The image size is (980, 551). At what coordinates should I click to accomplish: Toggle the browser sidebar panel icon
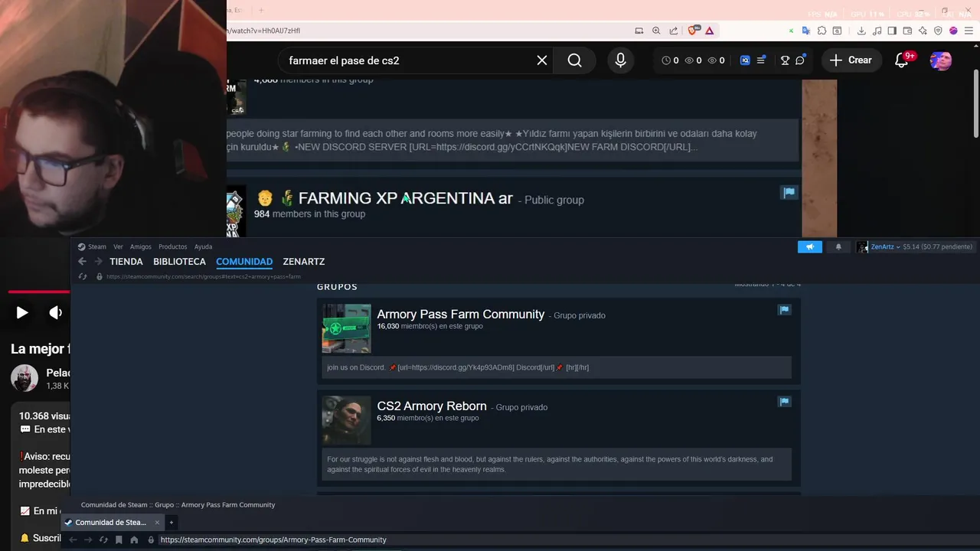point(892,31)
